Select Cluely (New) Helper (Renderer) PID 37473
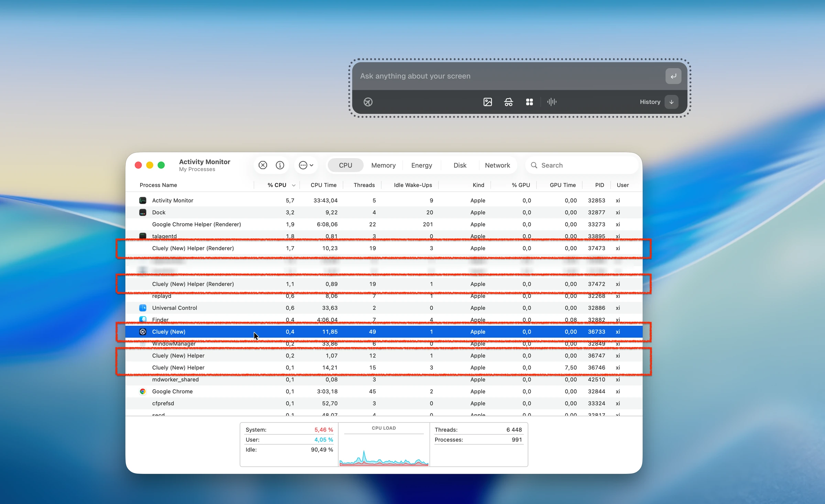The width and height of the screenshot is (825, 504). tap(384, 248)
